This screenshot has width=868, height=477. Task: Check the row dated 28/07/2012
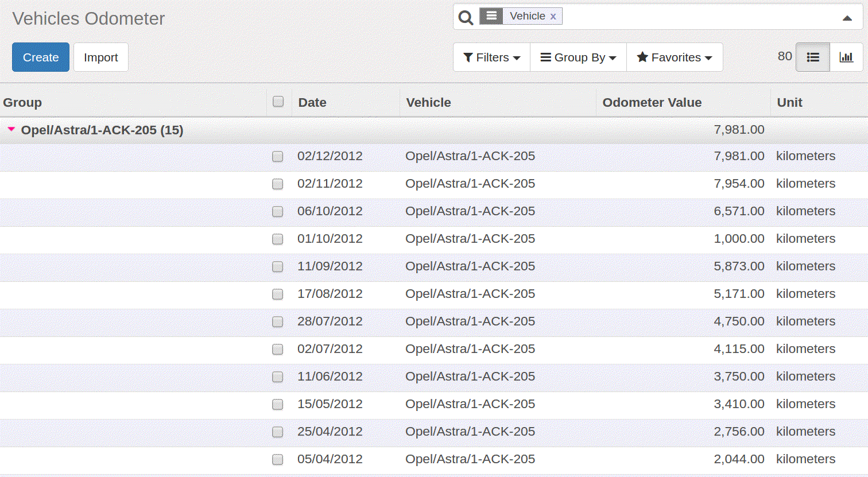tap(278, 322)
